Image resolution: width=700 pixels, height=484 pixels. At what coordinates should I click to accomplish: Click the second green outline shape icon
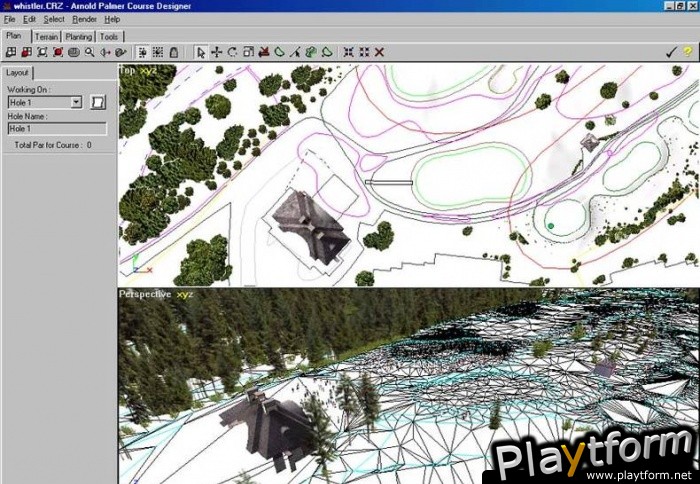(327, 52)
